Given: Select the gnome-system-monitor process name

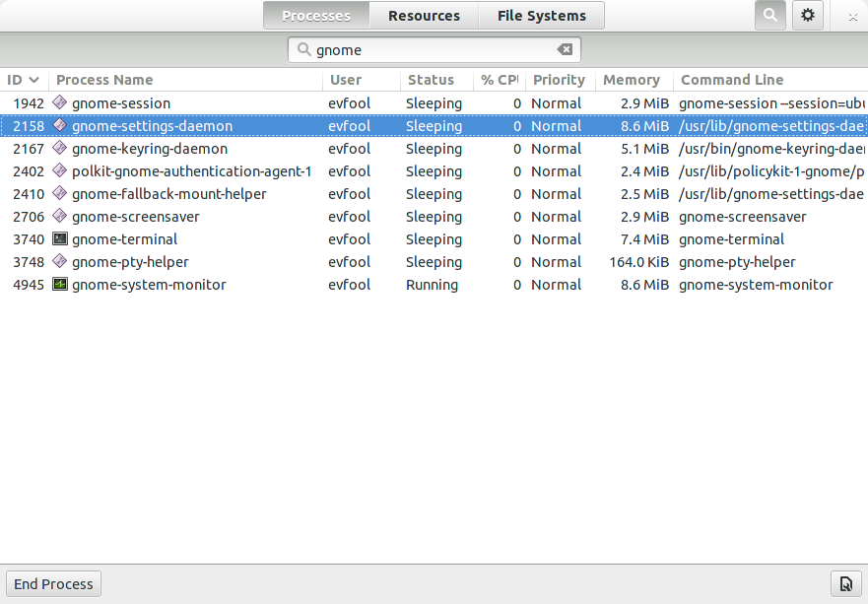Looking at the screenshot, I should tap(149, 285).
